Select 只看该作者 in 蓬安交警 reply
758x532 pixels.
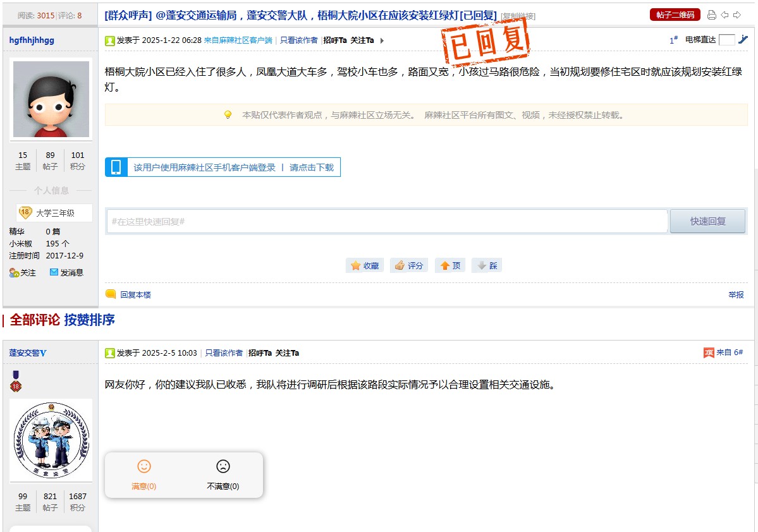tap(224, 353)
